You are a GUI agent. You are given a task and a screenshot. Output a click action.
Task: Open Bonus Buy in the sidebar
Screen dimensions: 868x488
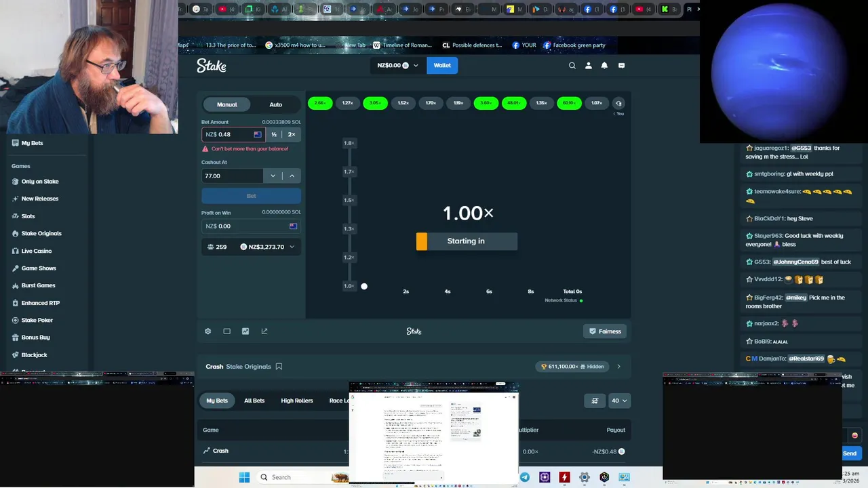[x=35, y=338]
